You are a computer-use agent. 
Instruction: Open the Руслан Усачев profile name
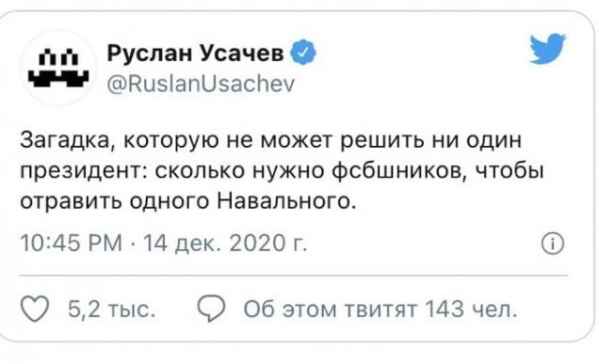coord(196,53)
